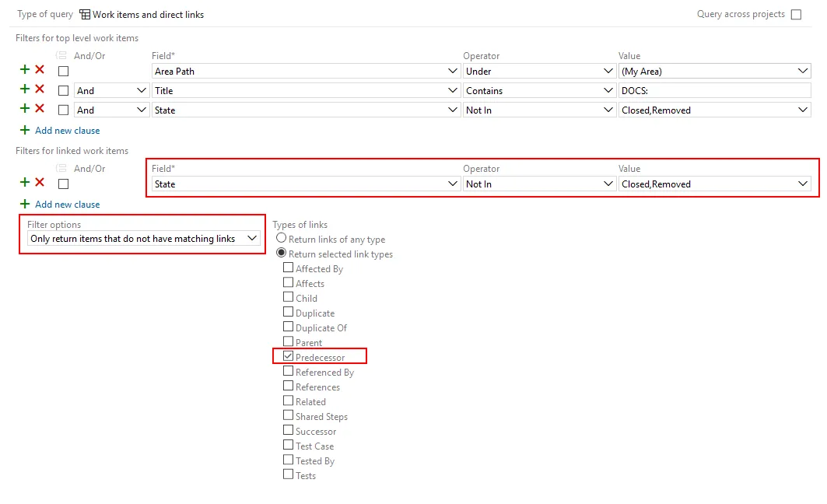Check the Shared Steps link type
The image size is (827, 504).
coord(288,415)
